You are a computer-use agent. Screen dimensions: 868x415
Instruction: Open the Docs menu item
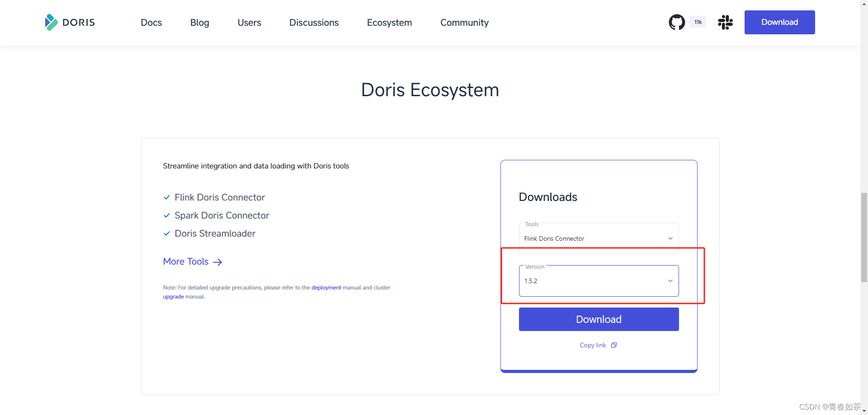[151, 22]
